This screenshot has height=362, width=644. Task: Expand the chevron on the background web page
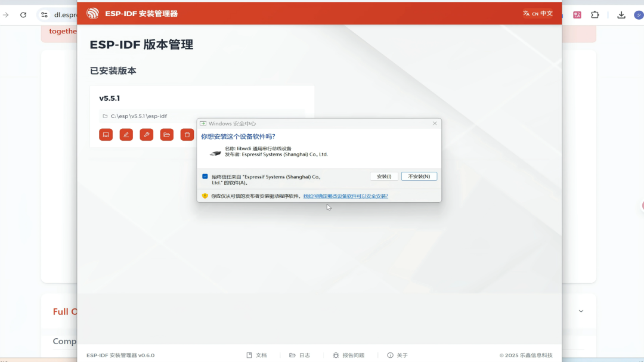(581, 311)
